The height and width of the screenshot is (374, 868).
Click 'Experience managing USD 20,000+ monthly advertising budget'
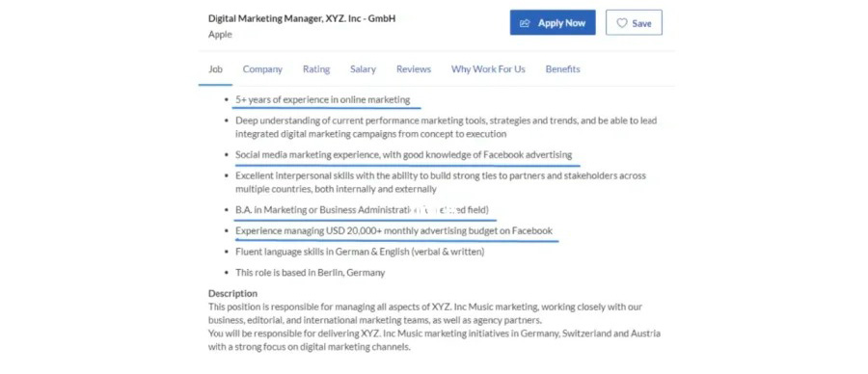tap(393, 230)
